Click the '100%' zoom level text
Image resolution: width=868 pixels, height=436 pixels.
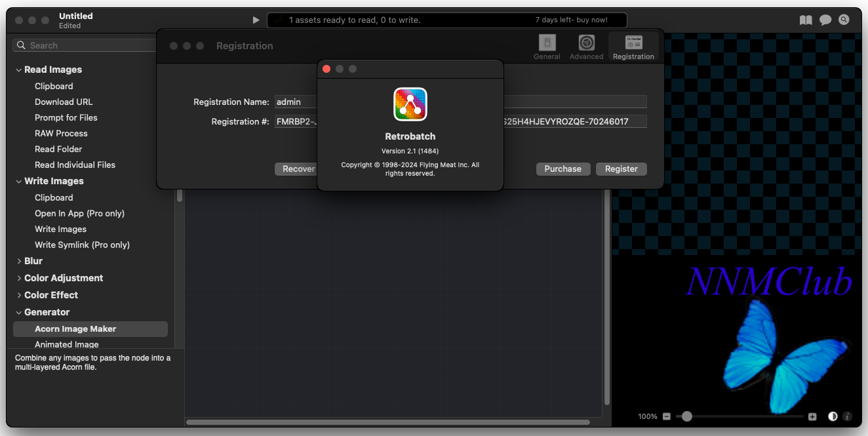(x=648, y=416)
